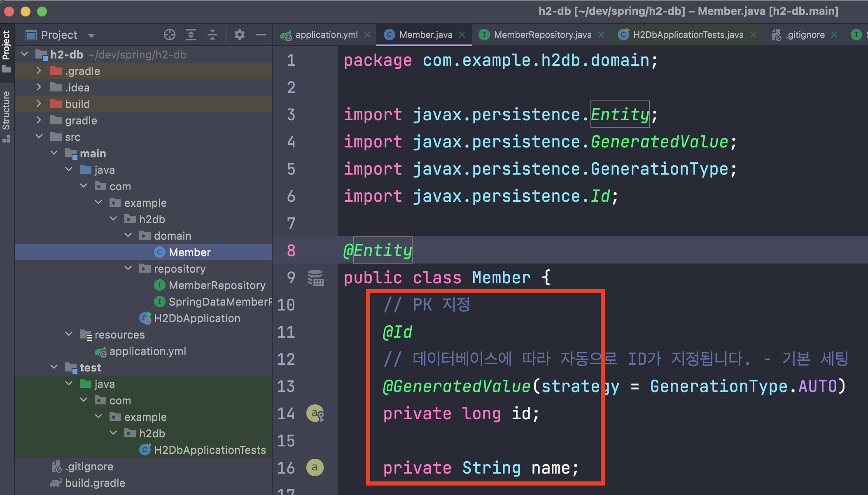Click the @Id annotation on line 11
Viewport: 868px width, 495px height.
click(397, 332)
